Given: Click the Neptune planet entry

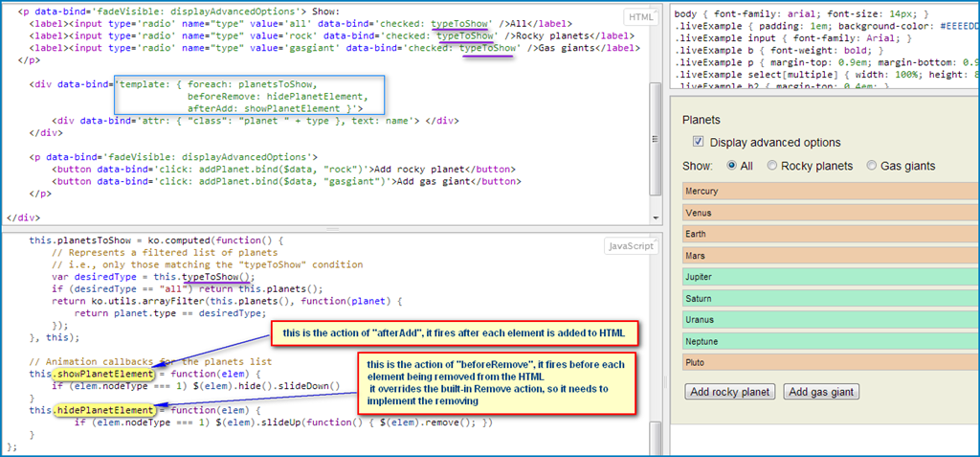Looking at the screenshot, I should click(x=823, y=341).
